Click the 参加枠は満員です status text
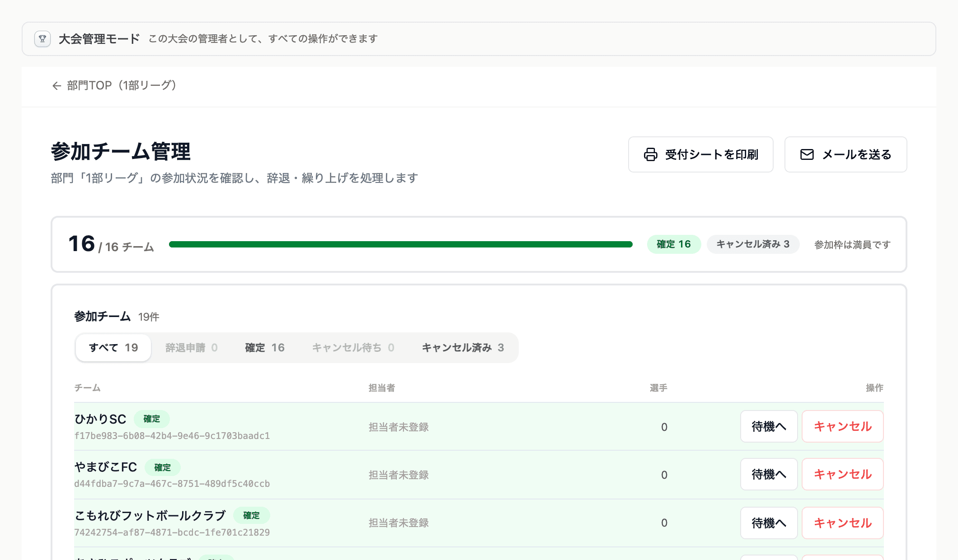Screen dimensions: 958x560 point(852,244)
